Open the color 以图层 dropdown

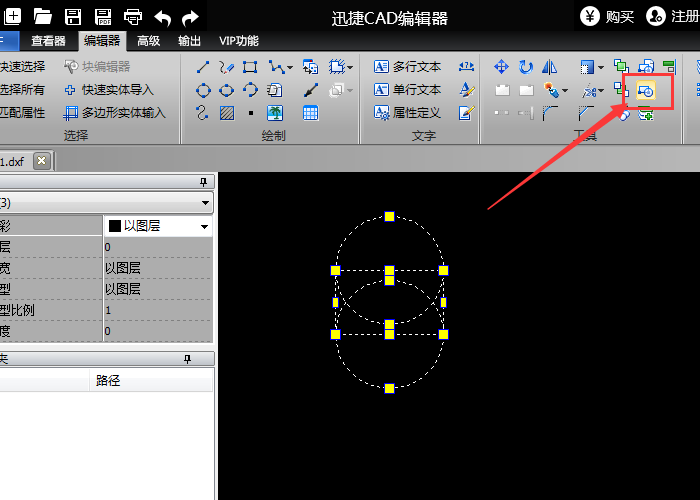pos(204,226)
